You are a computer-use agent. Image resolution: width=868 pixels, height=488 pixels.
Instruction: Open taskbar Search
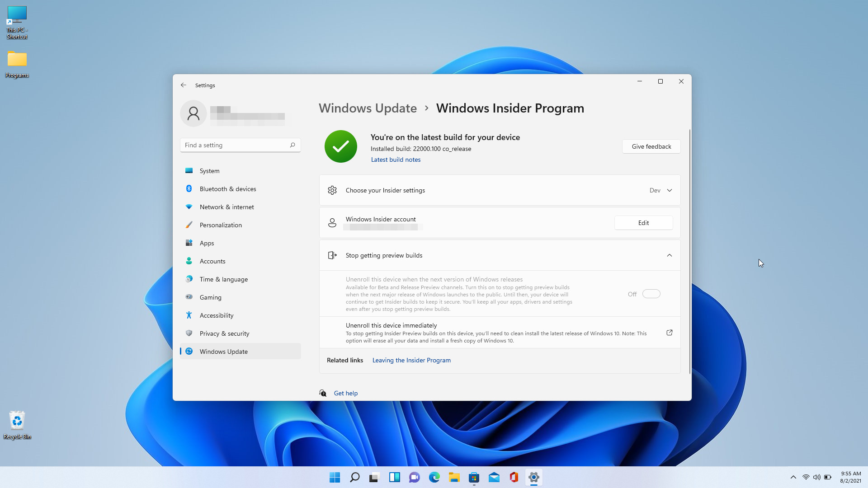(x=354, y=477)
